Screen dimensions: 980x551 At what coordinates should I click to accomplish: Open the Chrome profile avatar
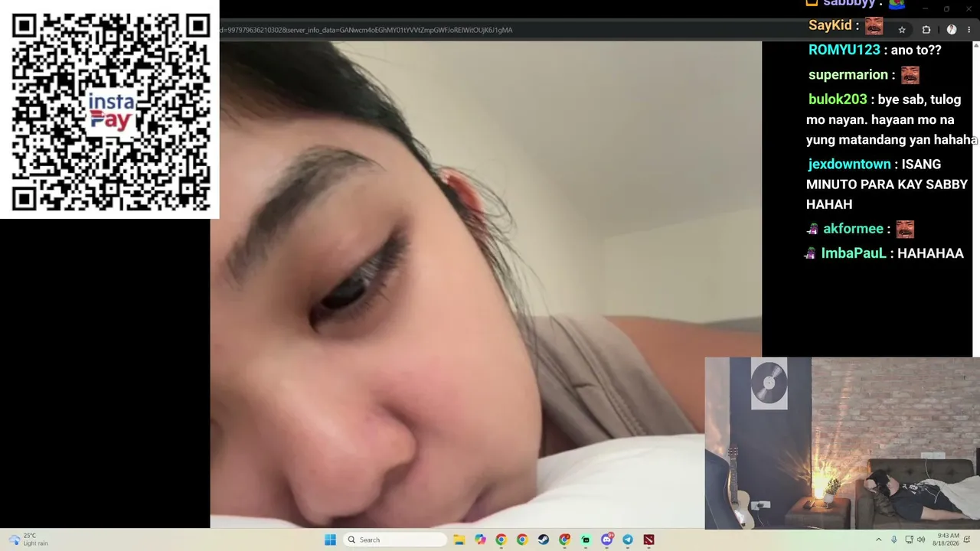coord(952,30)
